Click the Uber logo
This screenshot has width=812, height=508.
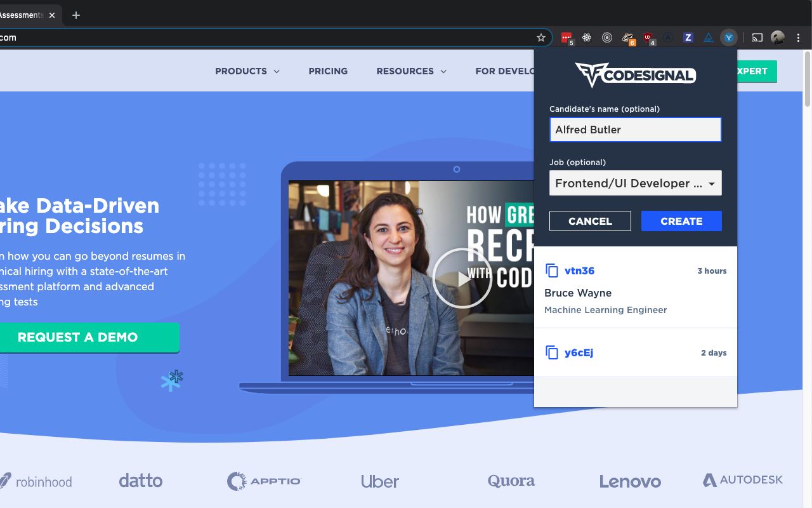pyautogui.click(x=380, y=481)
